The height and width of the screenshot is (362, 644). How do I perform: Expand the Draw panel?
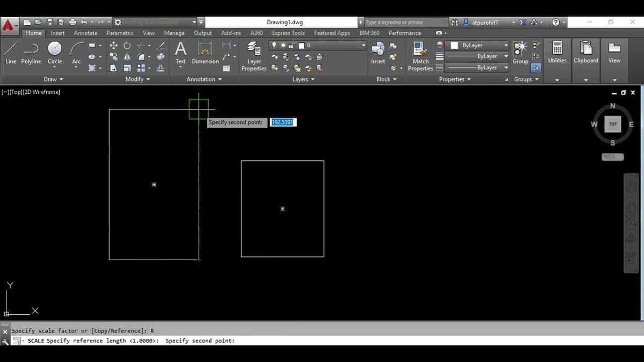tap(54, 79)
